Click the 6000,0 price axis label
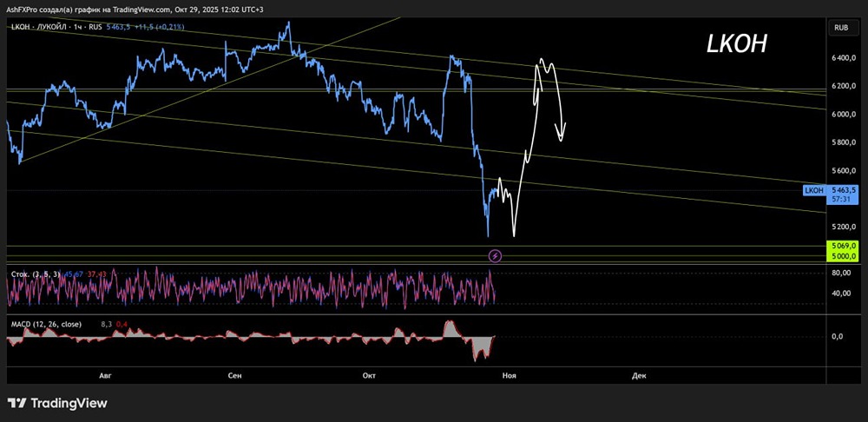Viewport: 868px width, 422px height. pyautogui.click(x=842, y=114)
